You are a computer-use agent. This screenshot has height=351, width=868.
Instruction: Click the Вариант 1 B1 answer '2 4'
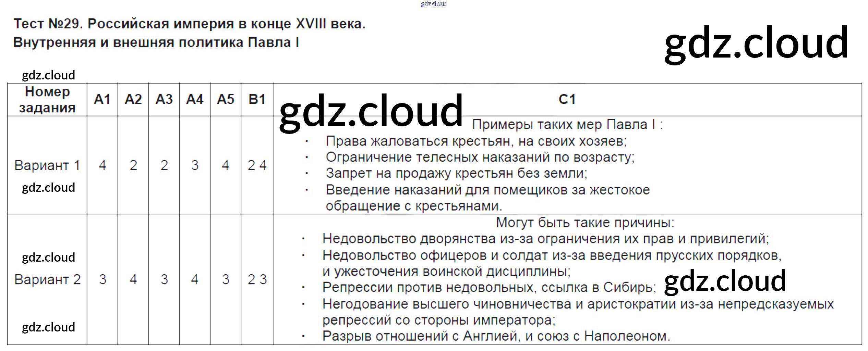point(257,165)
